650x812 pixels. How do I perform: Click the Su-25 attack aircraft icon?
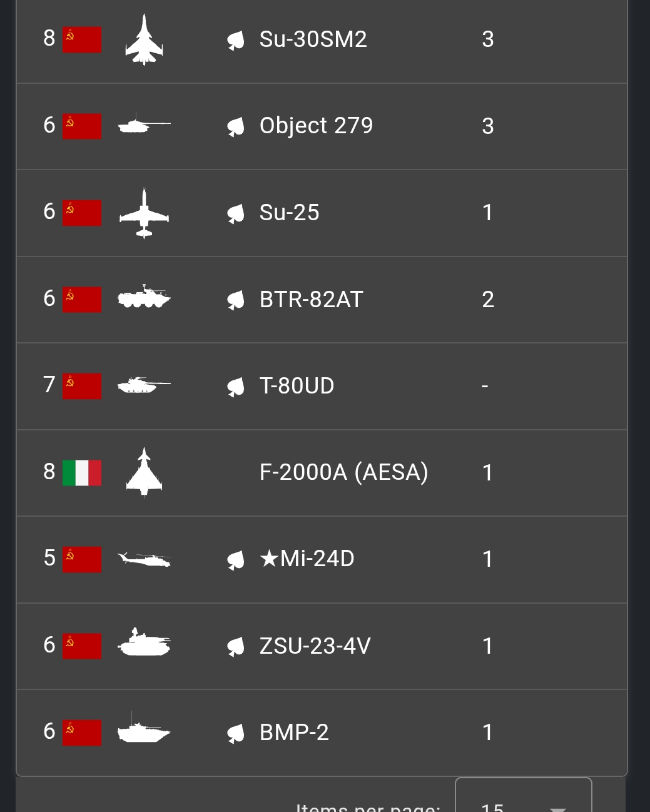[144, 213]
